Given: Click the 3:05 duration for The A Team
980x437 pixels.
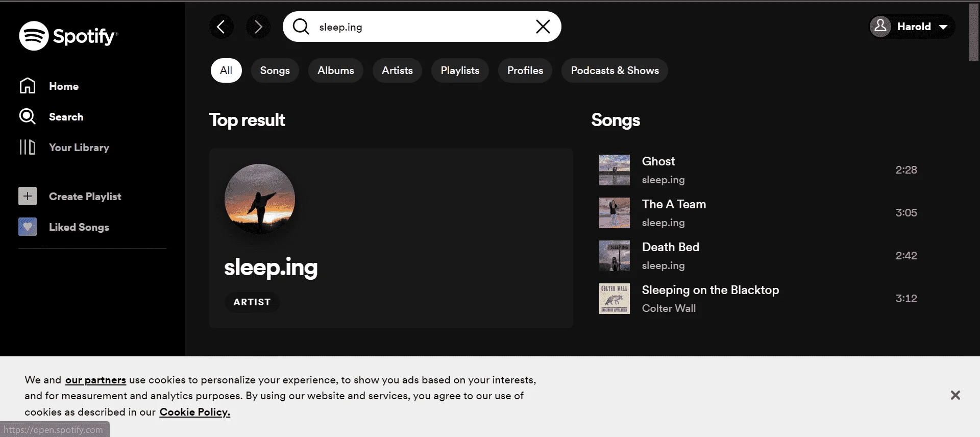Looking at the screenshot, I should (906, 213).
